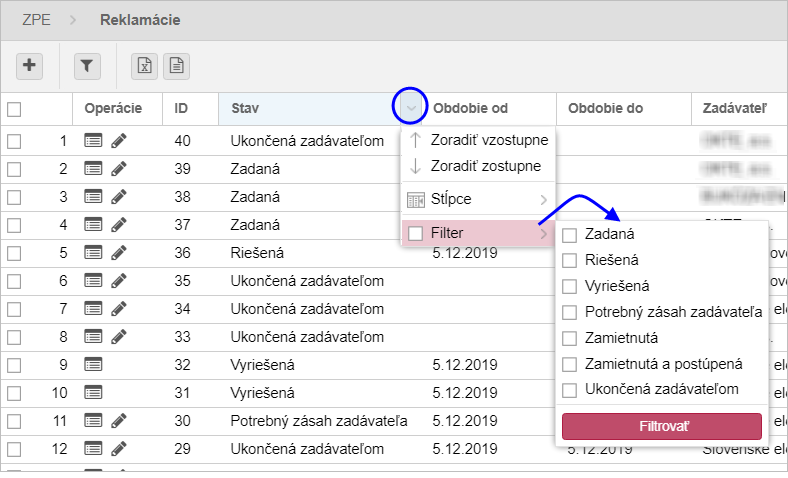Check the Riešená filter option
This screenshot has height=478, width=788.
(x=569, y=260)
